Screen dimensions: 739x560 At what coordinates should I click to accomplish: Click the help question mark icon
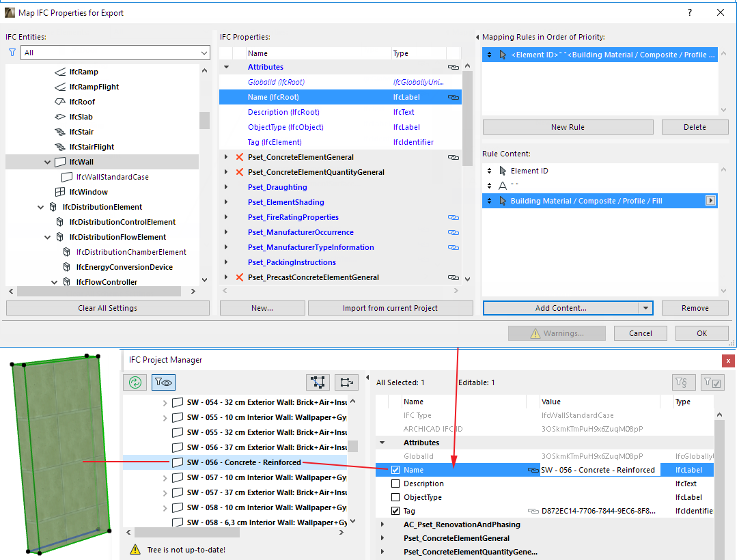[x=690, y=13]
